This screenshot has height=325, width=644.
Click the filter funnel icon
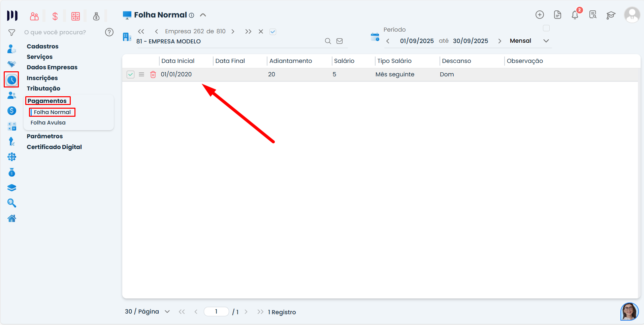click(12, 32)
